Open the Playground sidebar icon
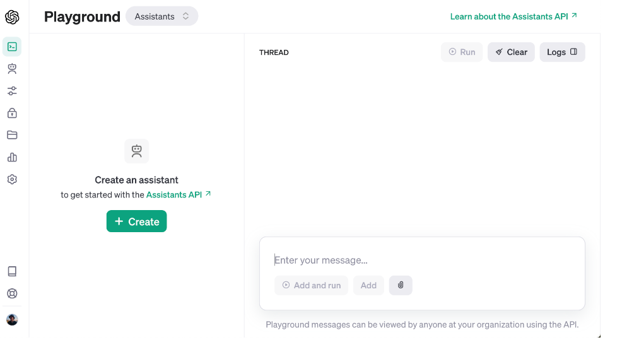Viewport: 622px width, 364px height. coord(12,46)
